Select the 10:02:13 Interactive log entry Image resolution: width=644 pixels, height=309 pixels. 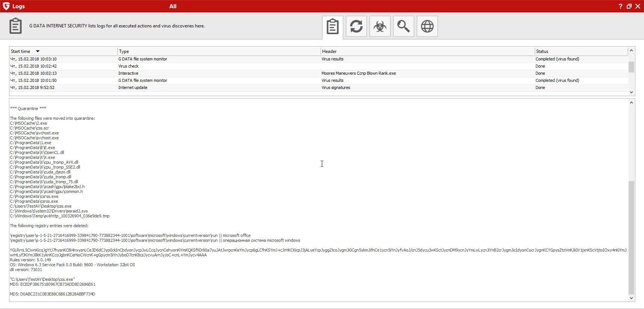(x=319, y=73)
